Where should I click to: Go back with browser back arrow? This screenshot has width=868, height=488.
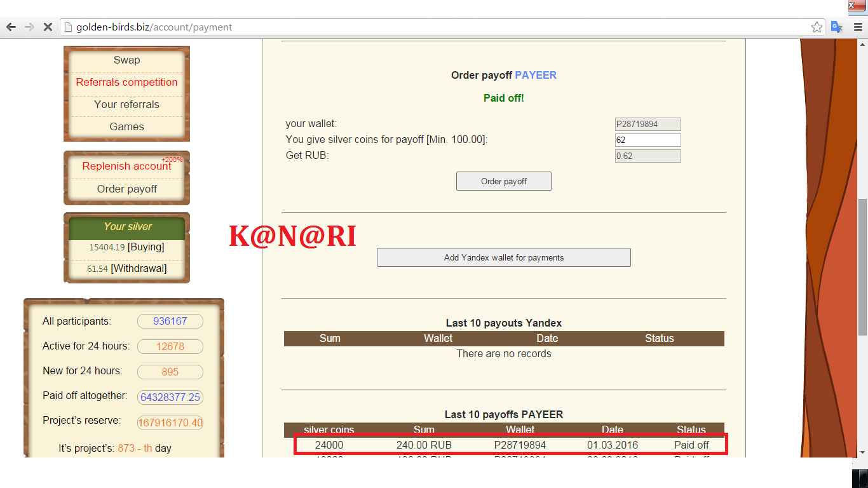(11, 27)
